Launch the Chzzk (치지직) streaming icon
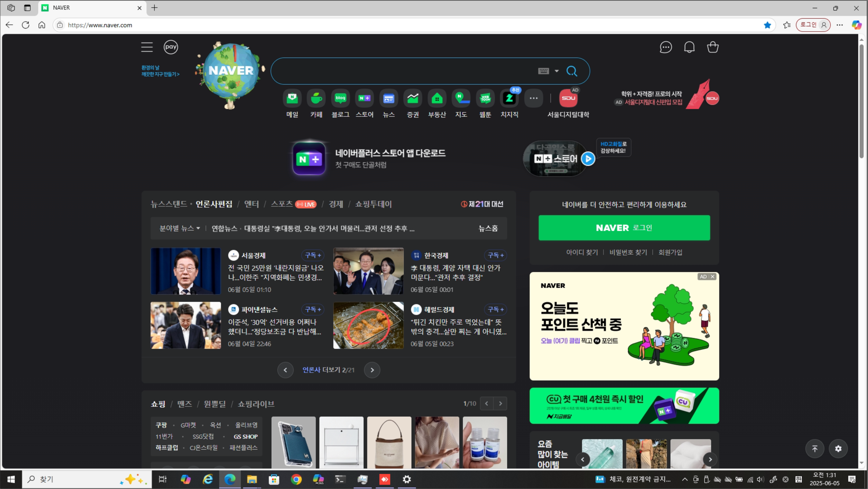Screen dimensions: 868x489 pyautogui.click(x=509, y=98)
